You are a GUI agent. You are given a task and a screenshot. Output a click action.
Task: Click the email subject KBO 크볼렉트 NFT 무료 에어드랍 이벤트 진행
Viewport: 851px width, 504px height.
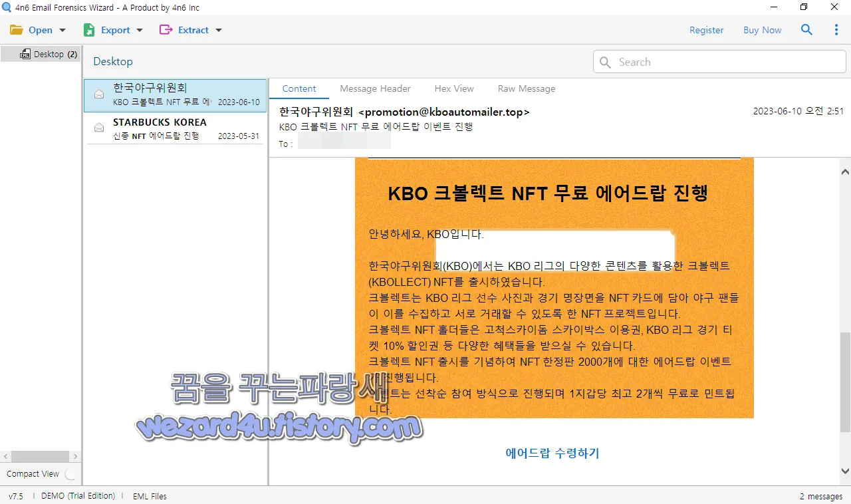pos(376,126)
